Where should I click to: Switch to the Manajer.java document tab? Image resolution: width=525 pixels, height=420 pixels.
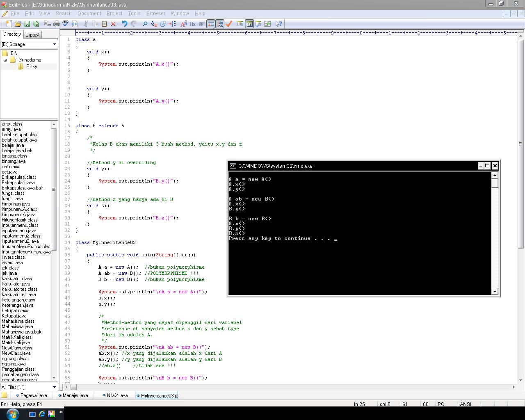73,395
